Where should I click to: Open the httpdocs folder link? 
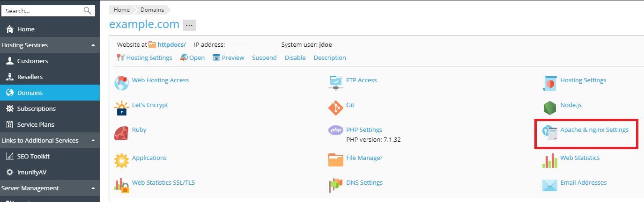click(x=171, y=45)
